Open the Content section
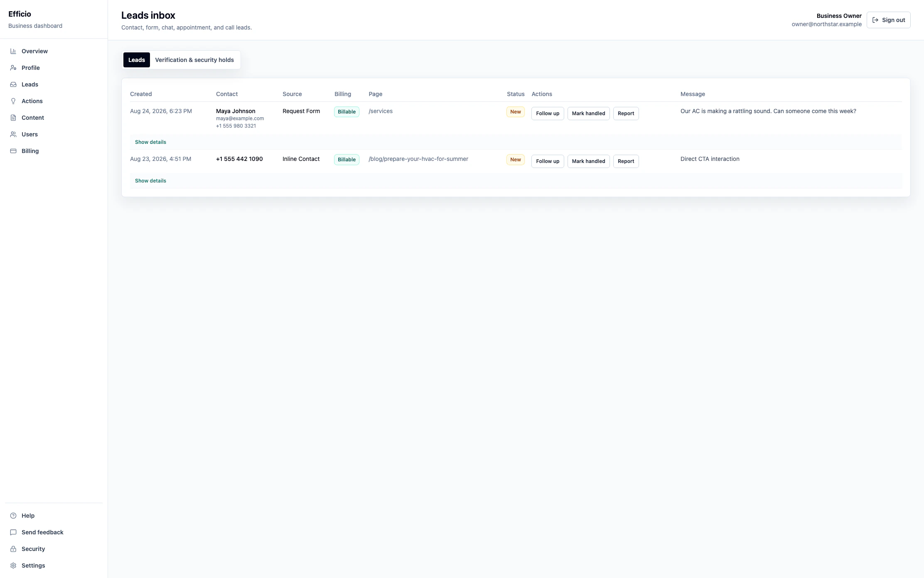 pyautogui.click(x=54, y=118)
